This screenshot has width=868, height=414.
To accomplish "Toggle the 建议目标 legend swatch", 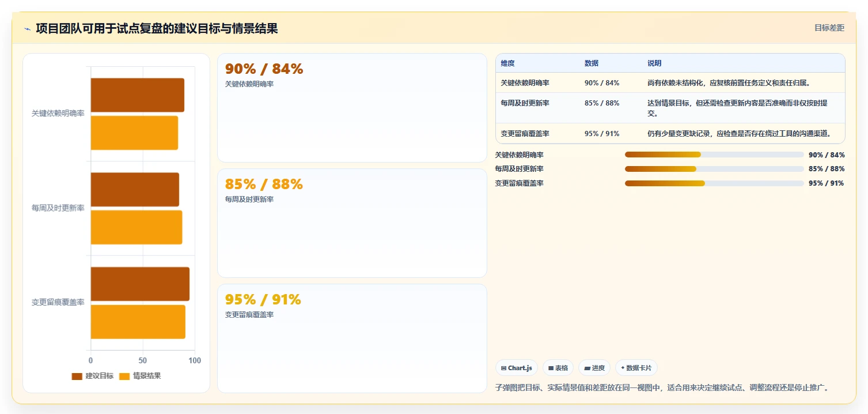I will click(x=77, y=376).
